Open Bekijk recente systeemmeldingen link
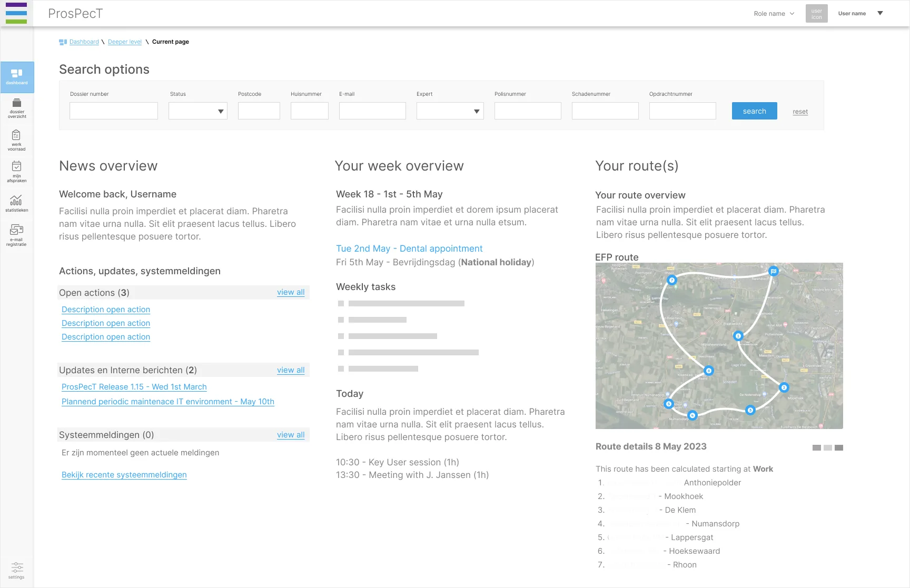 [124, 475]
